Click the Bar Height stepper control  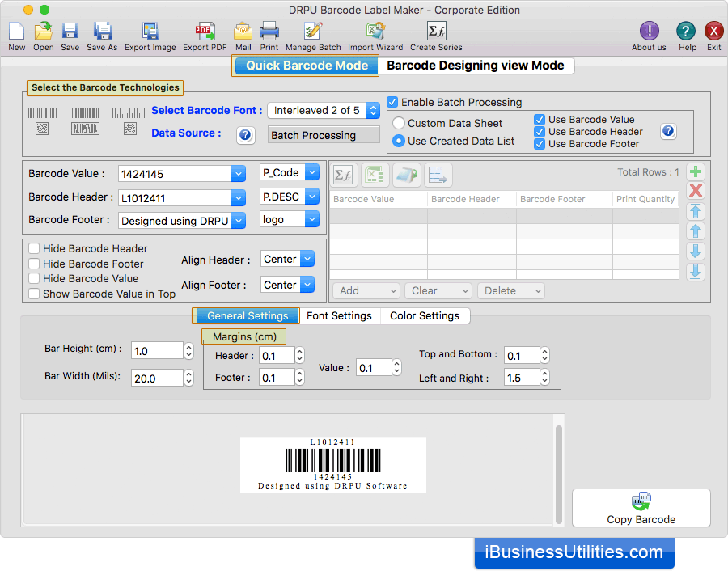(188, 351)
